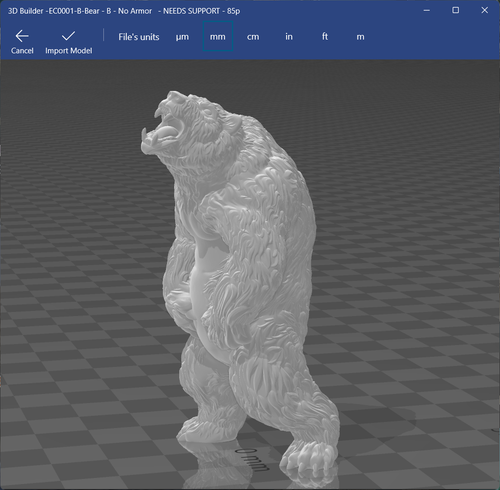Pick meters (m) as file's units
The width and height of the screenshot is (500, 490).
tap(360, 37)
